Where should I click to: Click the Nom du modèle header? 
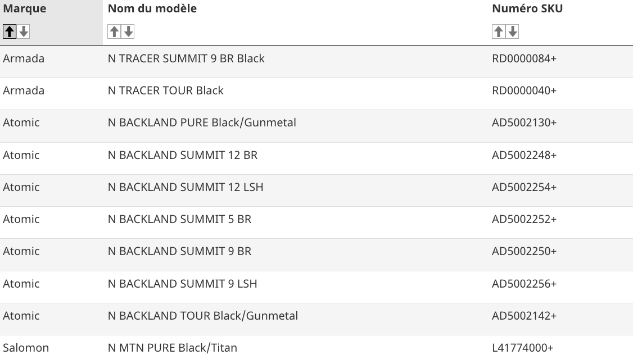click(152, 8)
